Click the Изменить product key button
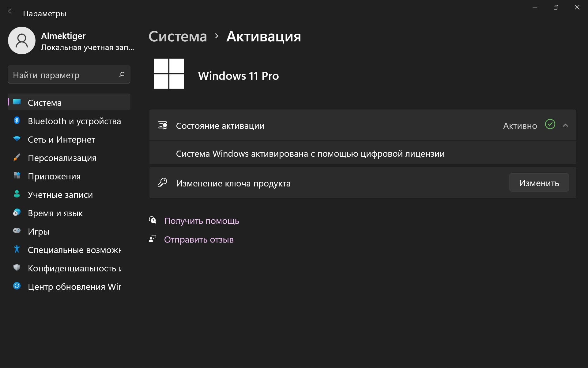This screenshot has height=368, width=588. pyautogui.click(x=539, y=183)
